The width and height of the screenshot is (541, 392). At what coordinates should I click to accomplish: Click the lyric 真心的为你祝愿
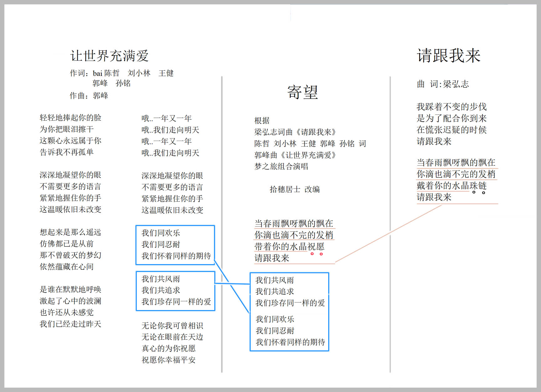pyautogui.click(x=168, y=349)
